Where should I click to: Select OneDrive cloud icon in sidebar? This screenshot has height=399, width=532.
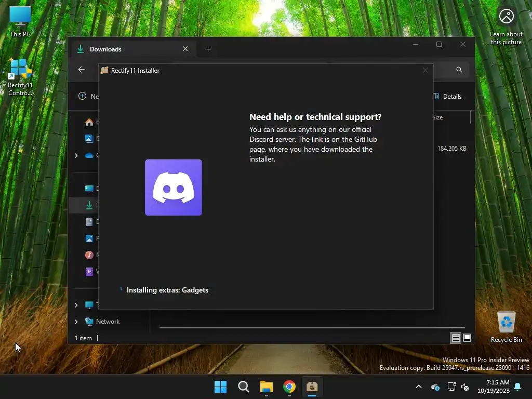(x=89, y=155)
